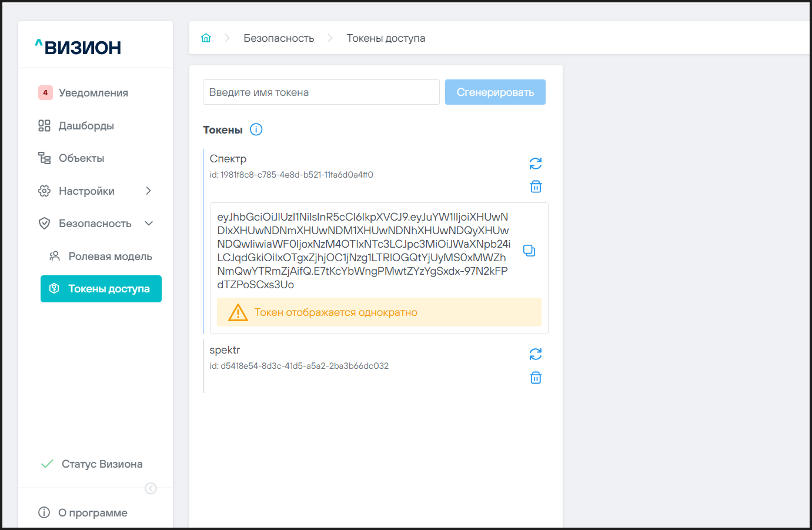This screenshot has height=530, width=812.
Task: Click Токены доступа breadcrumb
Action: pyautogui.click(x=386, y=38)
